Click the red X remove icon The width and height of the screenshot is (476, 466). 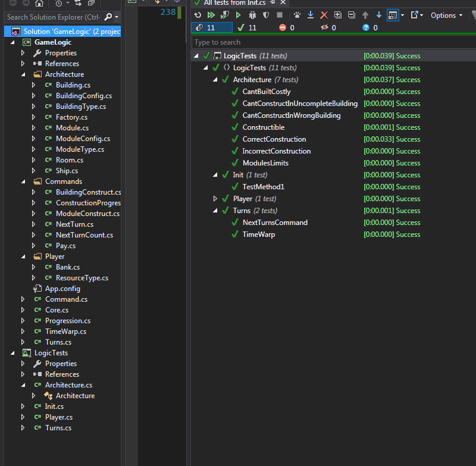point(324,15)
